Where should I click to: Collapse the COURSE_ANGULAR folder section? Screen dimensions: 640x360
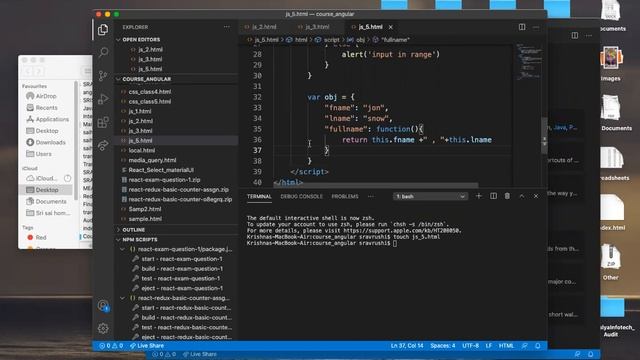coord(147,79)
